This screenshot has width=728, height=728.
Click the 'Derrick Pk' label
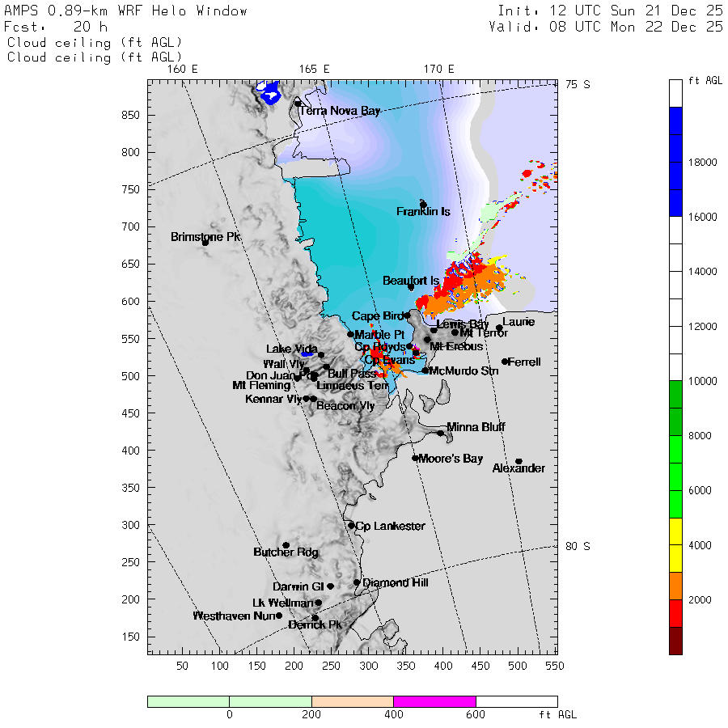point(315,625)
